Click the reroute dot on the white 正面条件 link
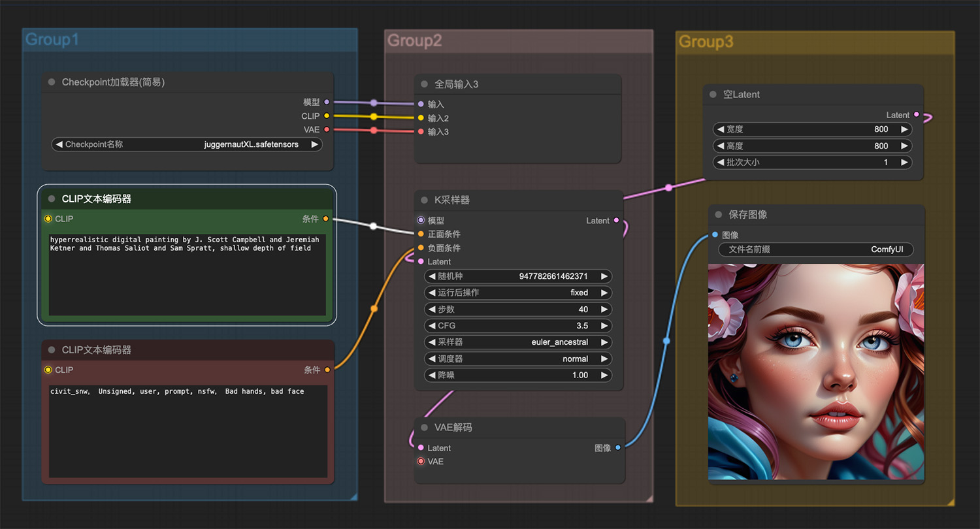The image size is (980, 529). 373,227
